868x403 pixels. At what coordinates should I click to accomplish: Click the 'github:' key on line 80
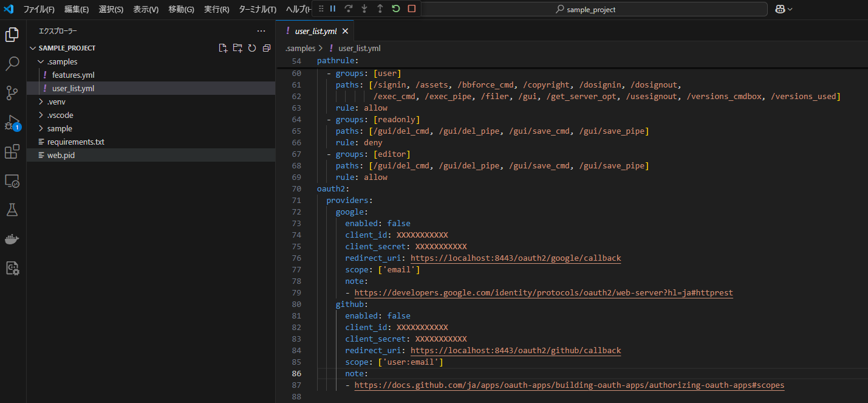pos(352,304)
